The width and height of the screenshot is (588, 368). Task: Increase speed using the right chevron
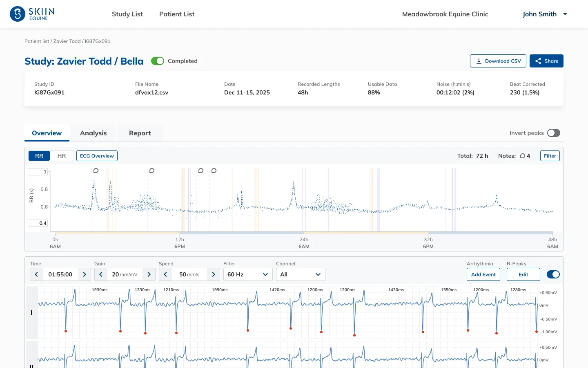pos(214,274)
